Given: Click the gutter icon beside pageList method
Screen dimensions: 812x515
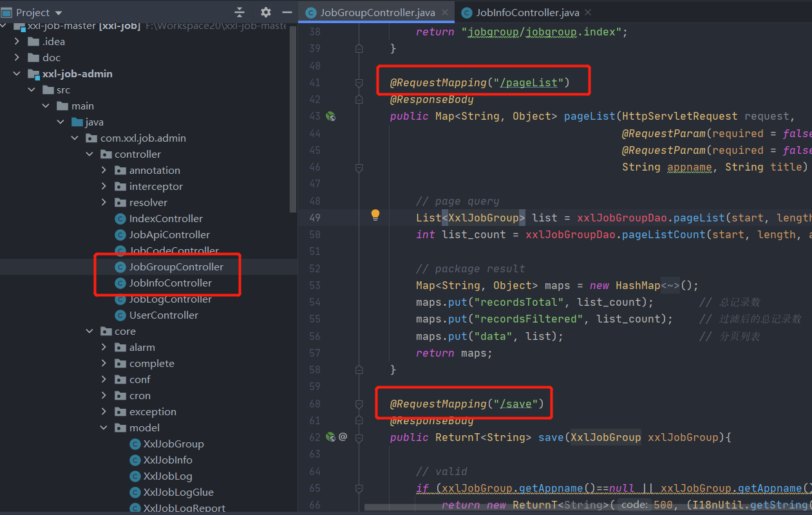Looking at the screenshot, I should 331,117.
